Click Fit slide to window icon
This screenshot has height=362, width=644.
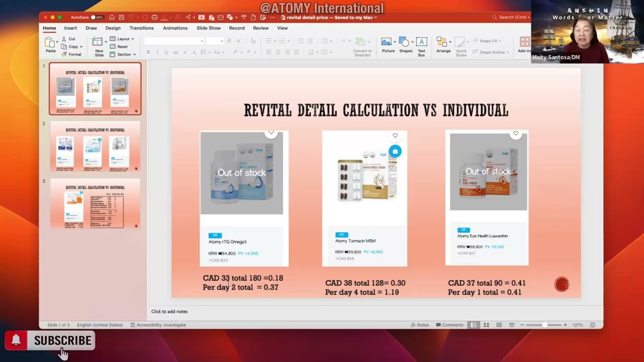coord(593,325)
